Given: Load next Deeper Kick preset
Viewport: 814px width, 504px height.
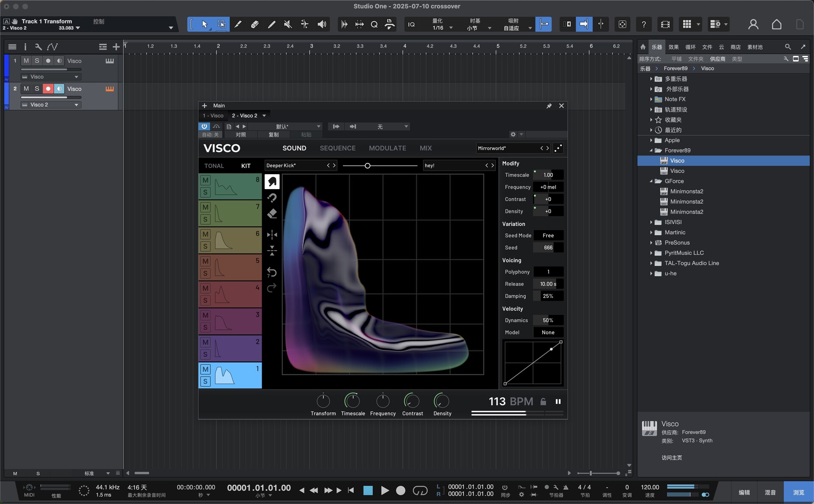Looking at the screenshot, I should (x=334, y=165).
